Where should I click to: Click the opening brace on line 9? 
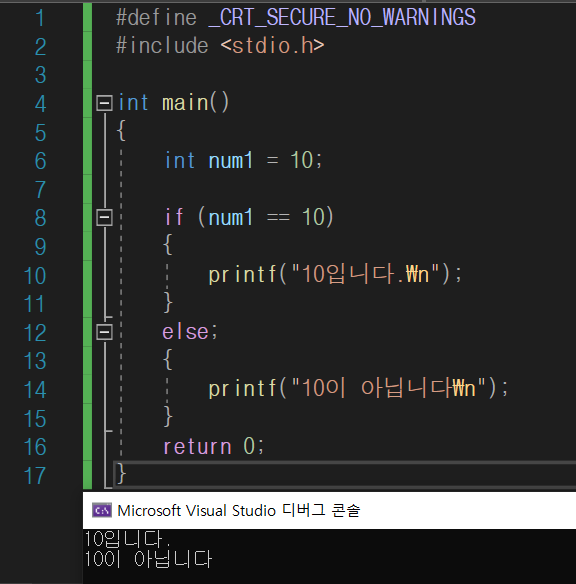[x=168, y=245]
